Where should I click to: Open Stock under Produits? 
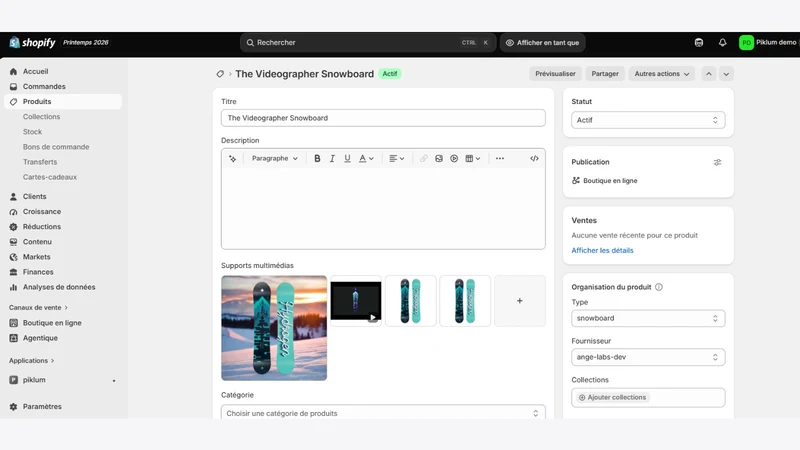pos(32,132)
